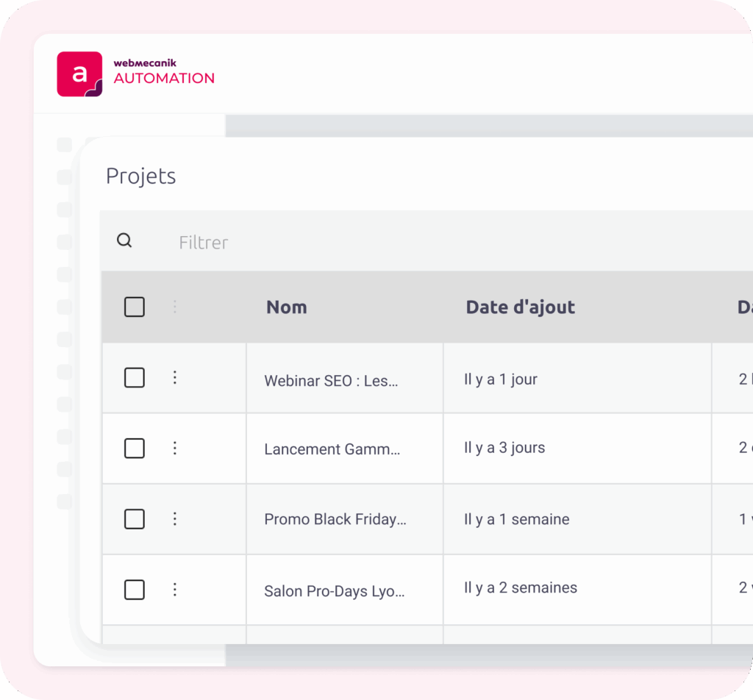Click the webmecanik AUTOMATION brand text
The height and width of the screenshot is (700, 753).
tap(164, 73)
